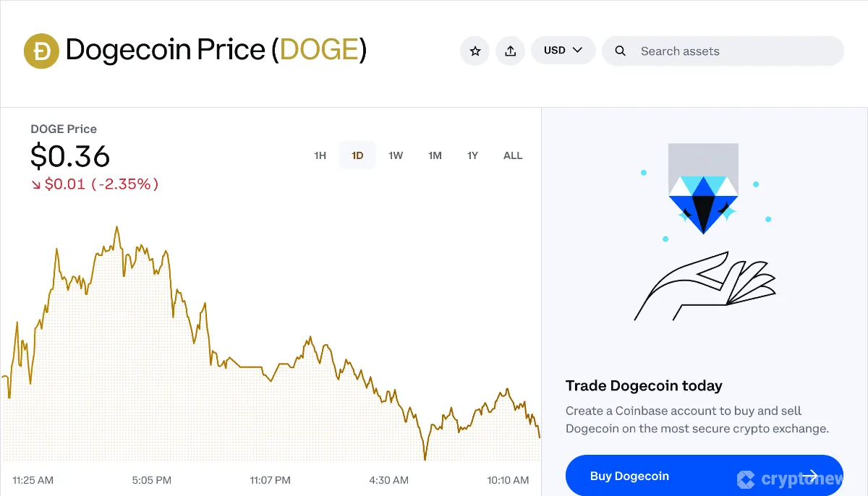Viewport: 868px width, 496px height.
Task: Open the USD currency dropdown
Action: click(563, 51)
